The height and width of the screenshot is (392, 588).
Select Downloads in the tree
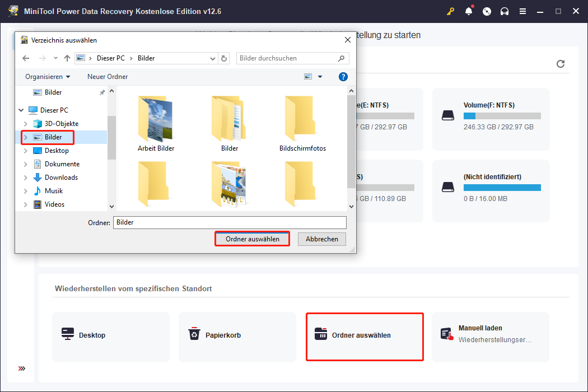click(61, 178)
